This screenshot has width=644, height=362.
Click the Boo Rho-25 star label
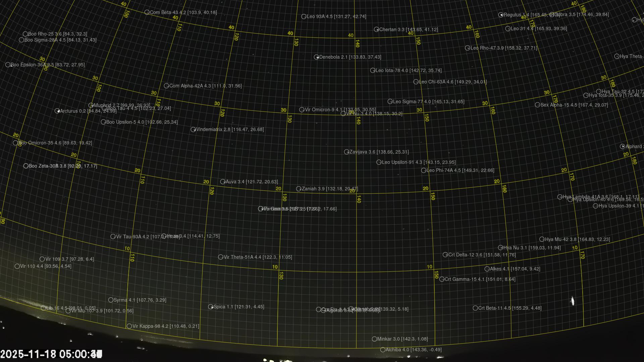coord(57,34)
